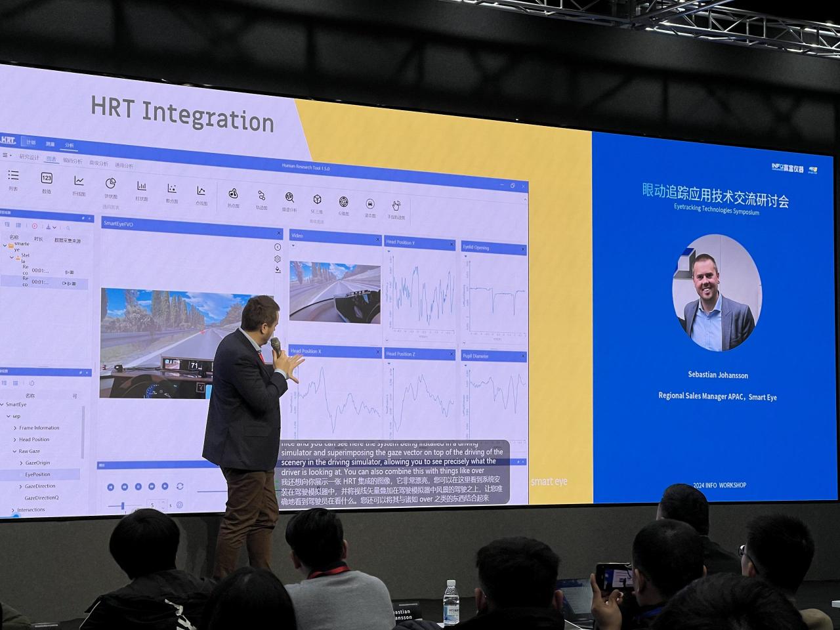
Task: Open the 热点图 heatmap tool
Action: point(233,197)
